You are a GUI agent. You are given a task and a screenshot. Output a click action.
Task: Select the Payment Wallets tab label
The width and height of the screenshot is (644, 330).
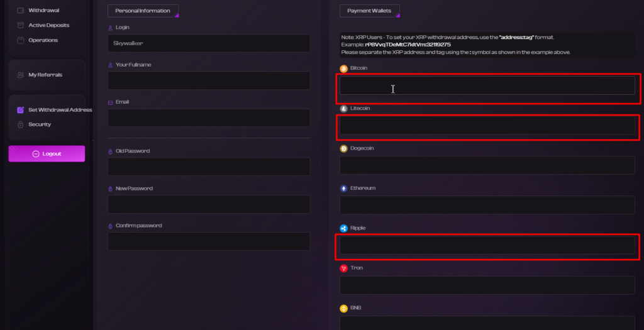[369, 11]
